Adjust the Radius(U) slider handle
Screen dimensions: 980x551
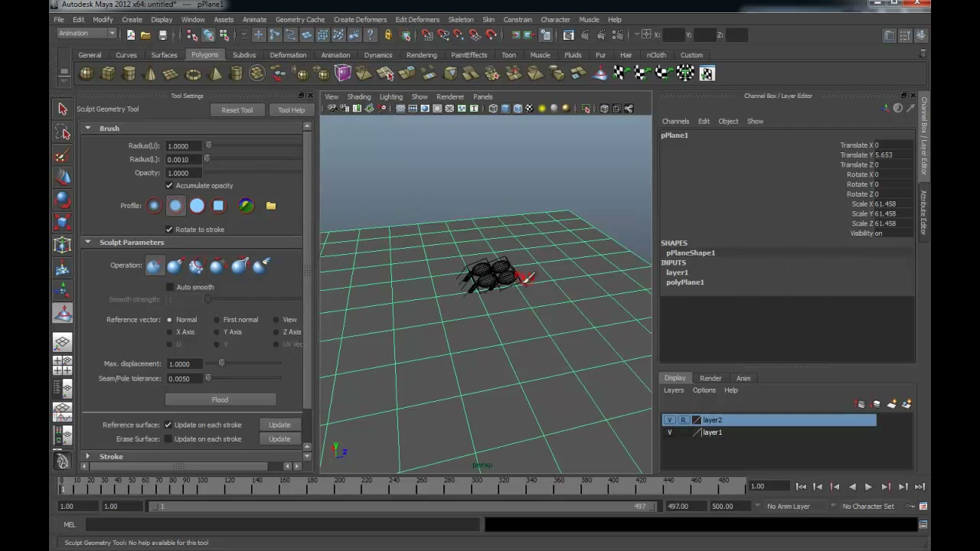(208, 145)
